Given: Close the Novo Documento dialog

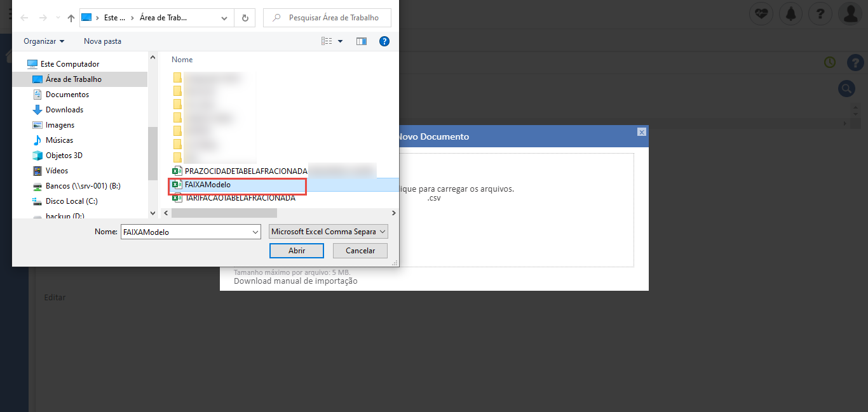Looking at the screenshot, I should [x=641, y=132].
